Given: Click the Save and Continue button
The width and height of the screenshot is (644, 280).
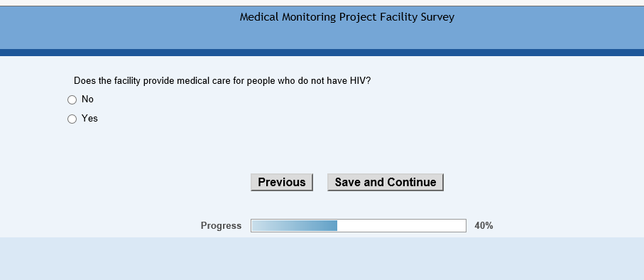Looking at the screenshot, I should 386,182.
